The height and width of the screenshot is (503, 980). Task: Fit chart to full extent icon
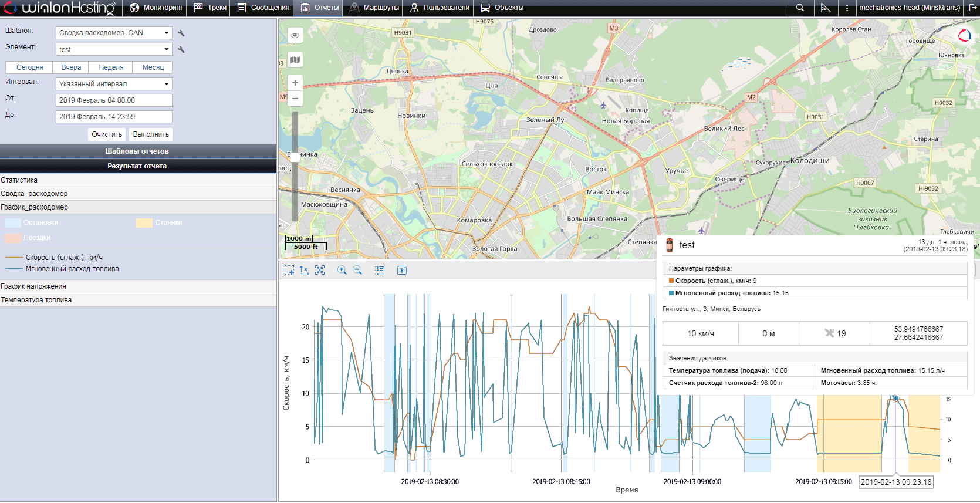[320, 270]
